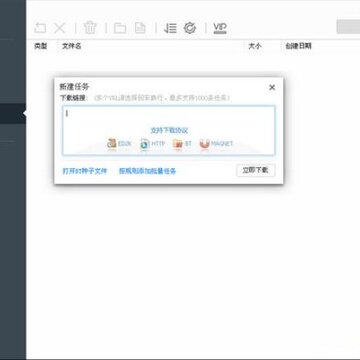This screenshot has width=360, height=360.
Task: Click the 立即下载 button
Action: [256, 170]
